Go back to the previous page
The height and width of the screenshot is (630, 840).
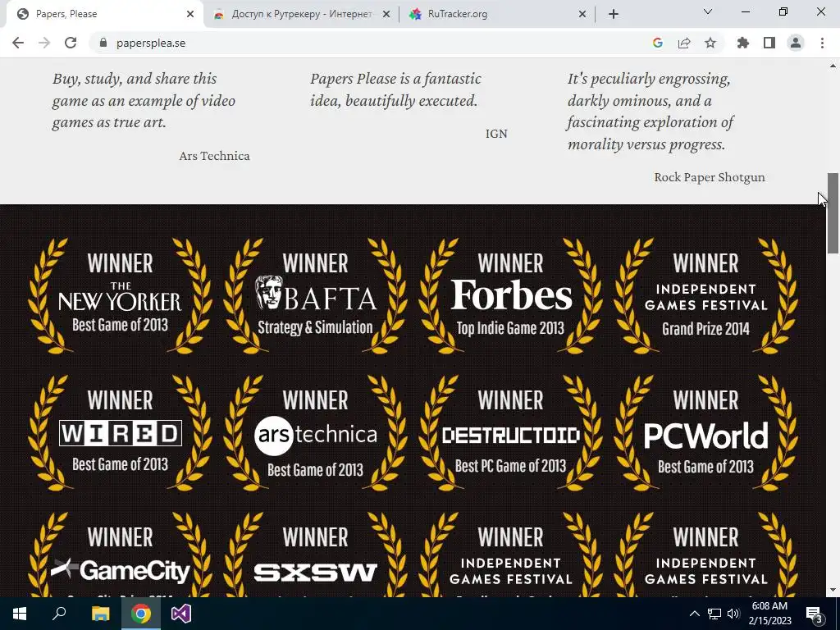(18, 43)
